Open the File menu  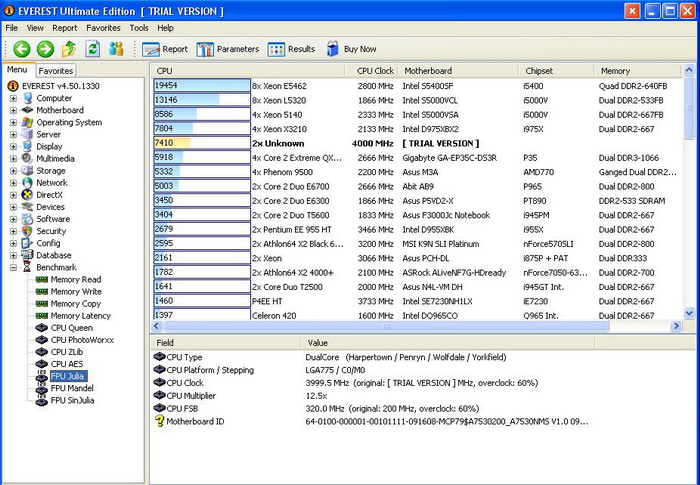12,28
